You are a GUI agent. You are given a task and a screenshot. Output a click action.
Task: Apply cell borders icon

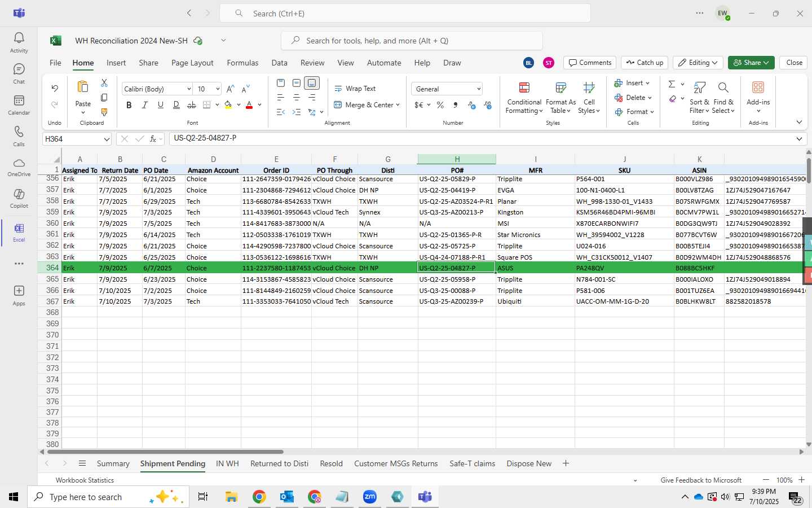pos(207,105)
